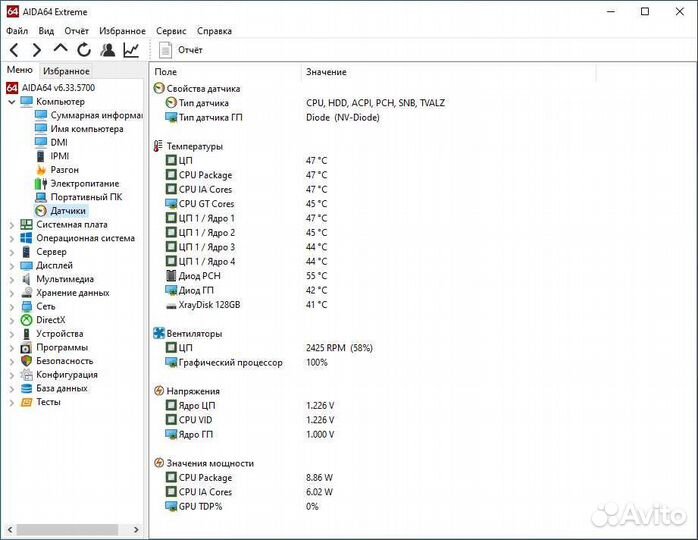Select Имя компьютера in tree
Viewport: 698px width, 540px height.
tap(87, 129)
